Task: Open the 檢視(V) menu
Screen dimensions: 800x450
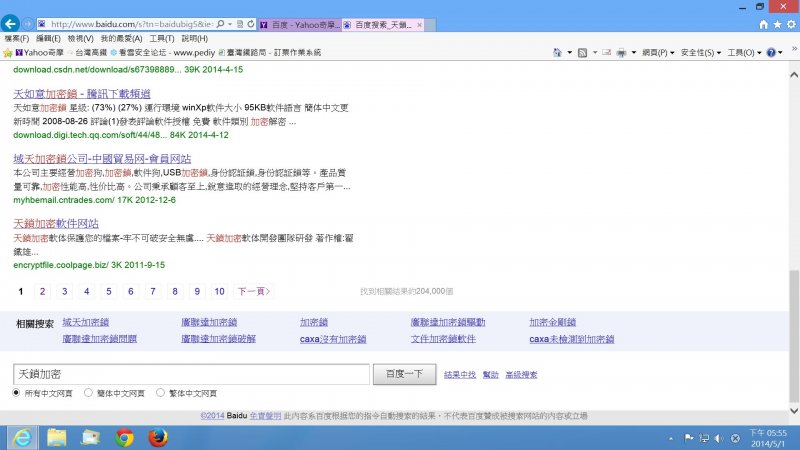Action: point(80,38)
